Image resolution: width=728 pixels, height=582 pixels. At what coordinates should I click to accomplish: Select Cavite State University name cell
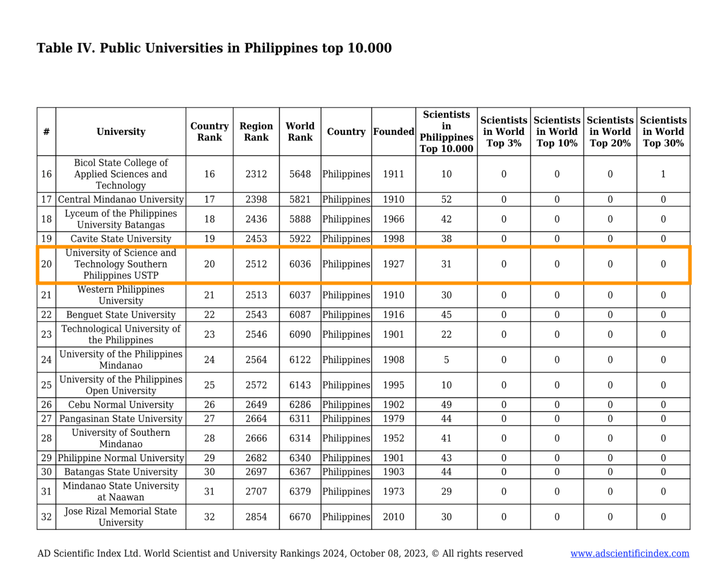coord(121,239)
